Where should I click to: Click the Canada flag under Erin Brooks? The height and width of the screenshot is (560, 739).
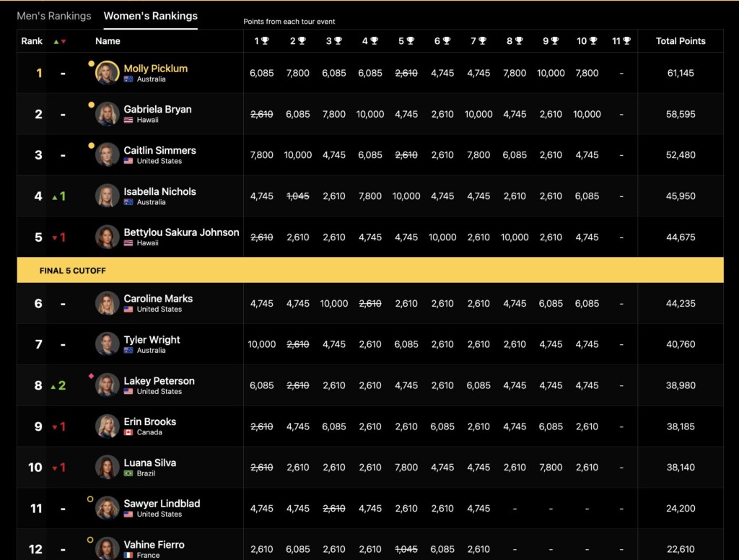[x=128, y=432]
